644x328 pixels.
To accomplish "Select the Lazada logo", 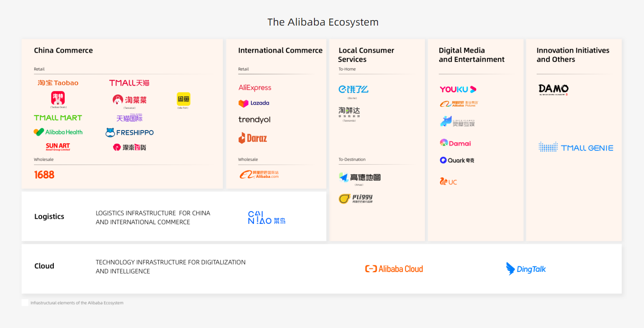I will [254, 103].
